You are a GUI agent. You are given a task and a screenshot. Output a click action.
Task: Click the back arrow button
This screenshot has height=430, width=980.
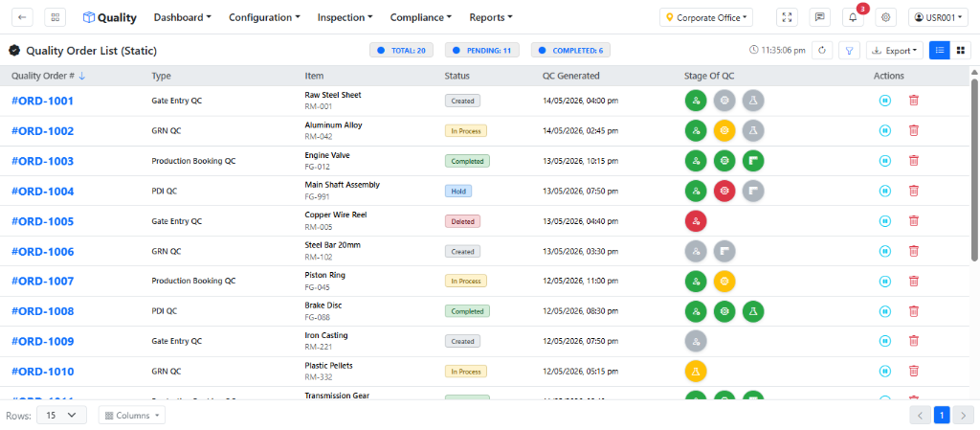23,17
